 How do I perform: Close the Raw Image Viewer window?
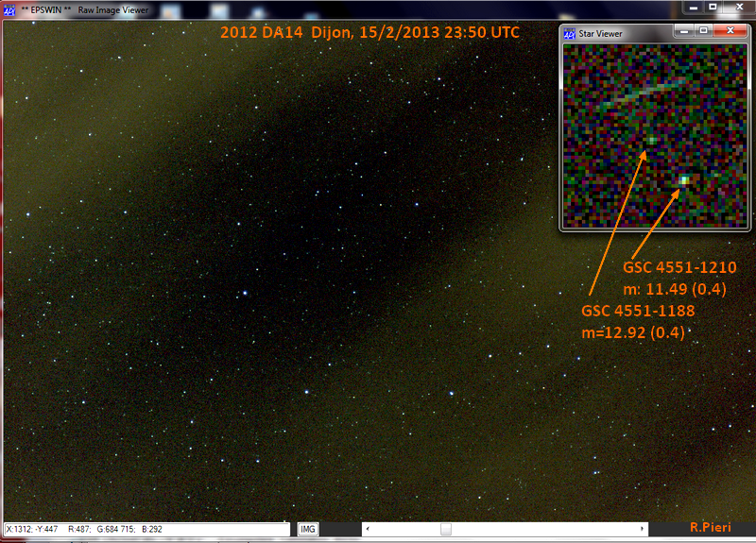click(x=738, y=7)
